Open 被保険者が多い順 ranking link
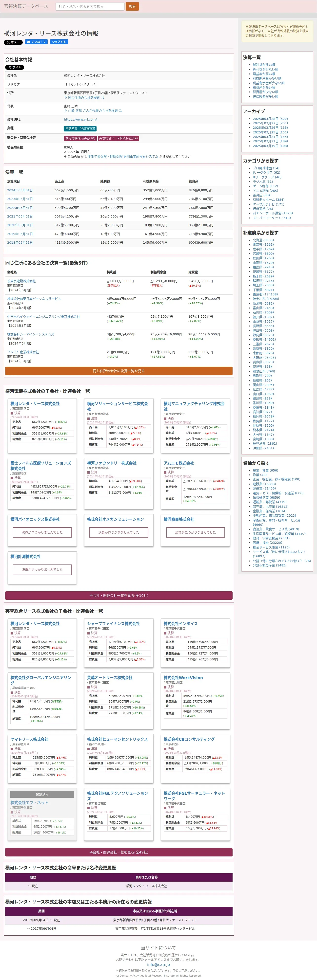The width and height of the screenshot is (317, 980). click(265, 97)
